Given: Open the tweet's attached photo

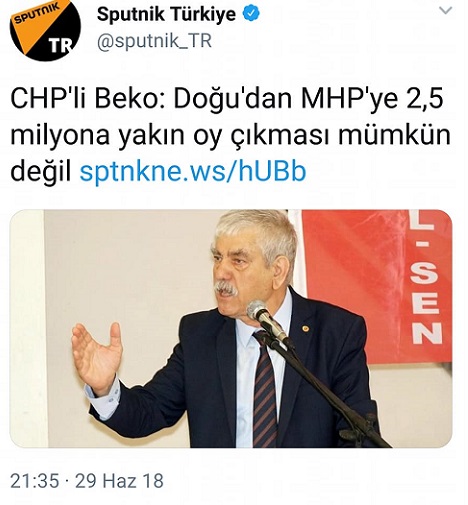Looking at the screenshot, I should (231, 328).
